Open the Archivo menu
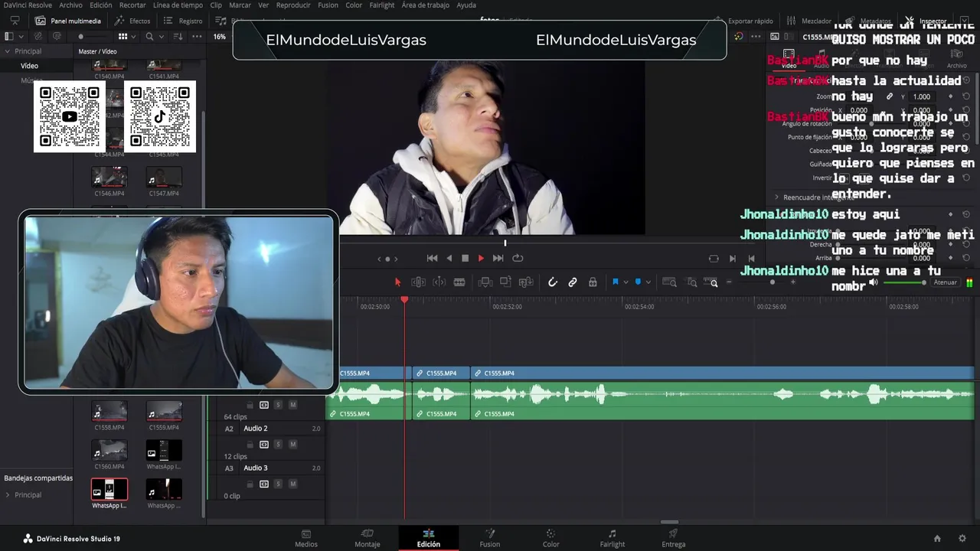980x551 pixels. pos(70,5)
